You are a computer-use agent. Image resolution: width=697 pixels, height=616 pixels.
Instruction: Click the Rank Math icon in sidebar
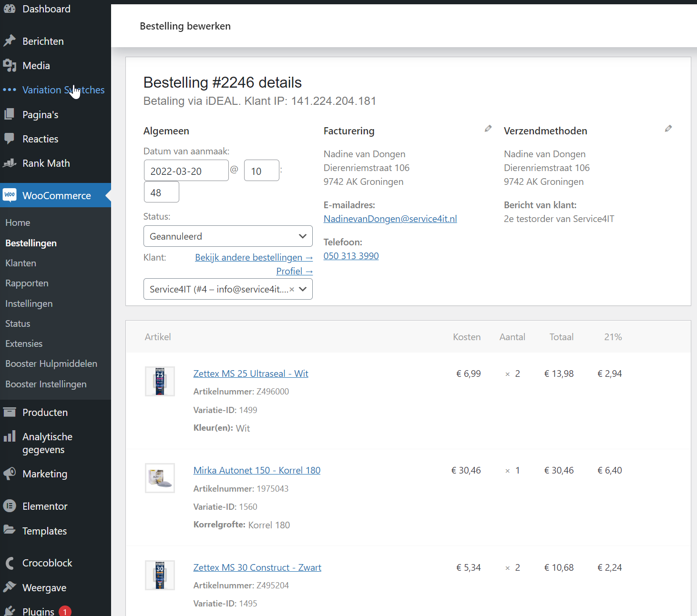(10, 163)
